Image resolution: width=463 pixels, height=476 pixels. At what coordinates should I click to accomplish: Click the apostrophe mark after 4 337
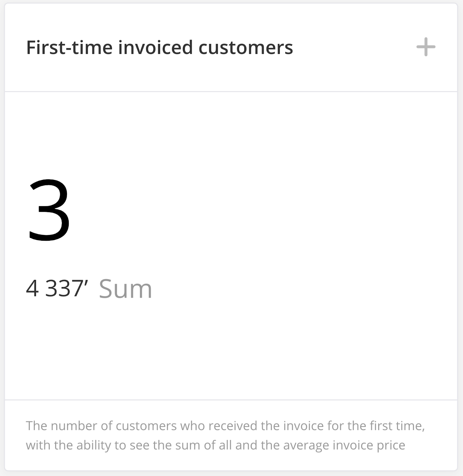click(86, 282)
